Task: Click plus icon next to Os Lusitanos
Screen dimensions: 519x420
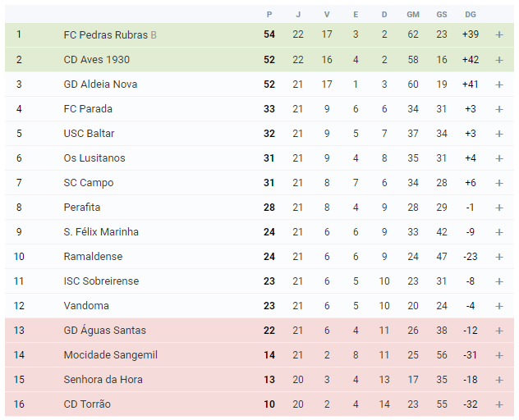Action: [499, 158]
